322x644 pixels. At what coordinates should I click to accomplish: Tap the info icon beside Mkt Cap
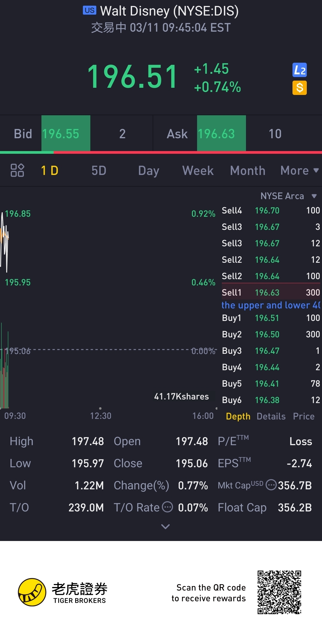point(271,485)
